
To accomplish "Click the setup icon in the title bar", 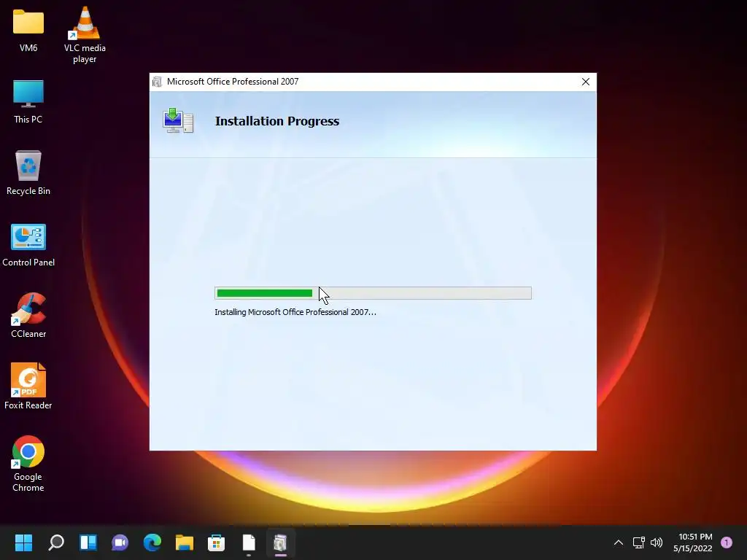I will (158, 82).
